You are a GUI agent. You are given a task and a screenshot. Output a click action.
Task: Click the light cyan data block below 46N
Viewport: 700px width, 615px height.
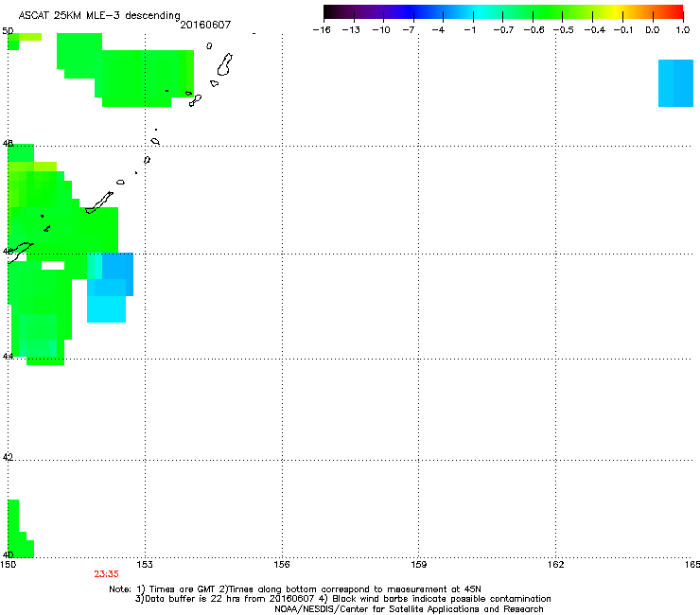click(x=106, y=309)
